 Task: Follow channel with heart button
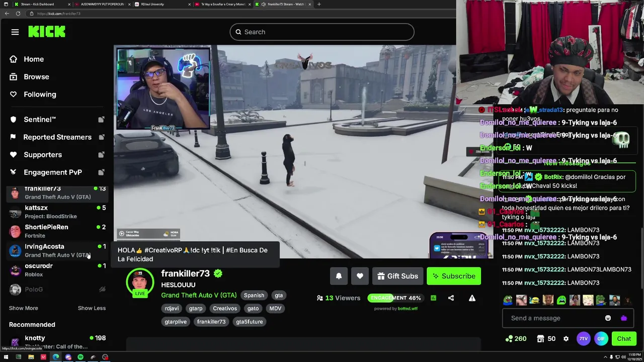pos(360,276)
